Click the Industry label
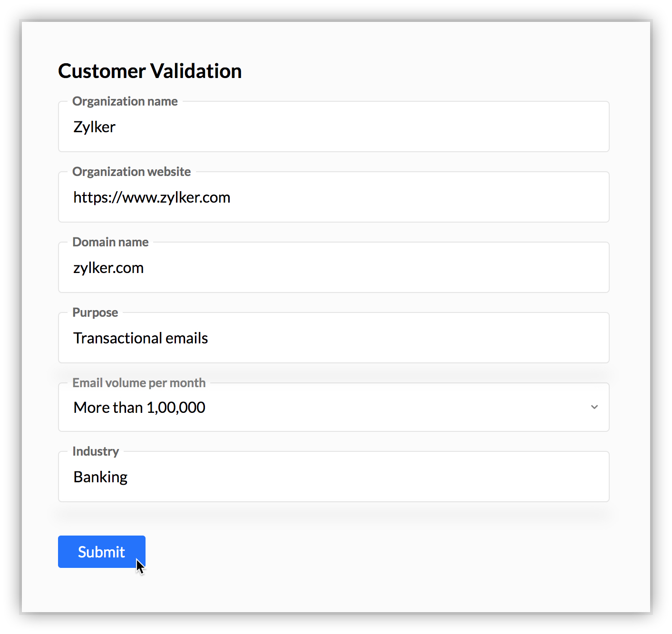 point(96,451)
